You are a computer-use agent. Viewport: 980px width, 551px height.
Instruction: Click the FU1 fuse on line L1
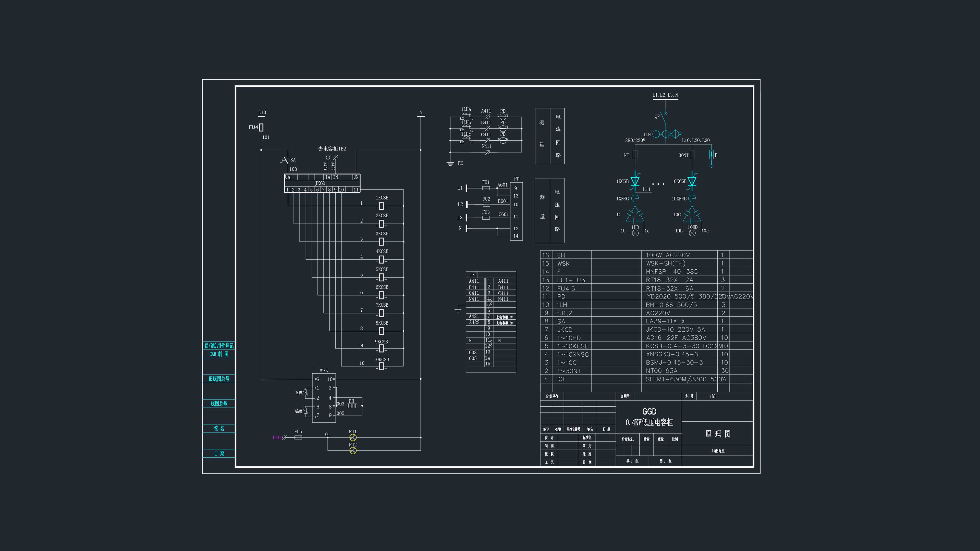click(x=486, y=188)
